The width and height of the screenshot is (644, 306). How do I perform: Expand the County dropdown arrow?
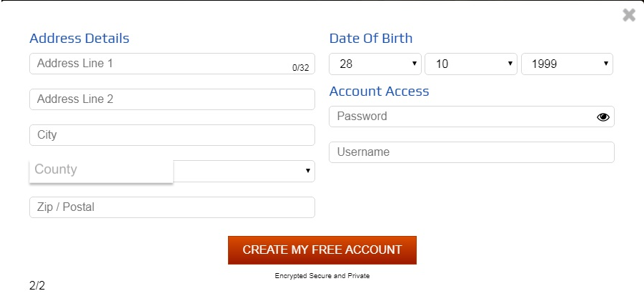(308, 171)
